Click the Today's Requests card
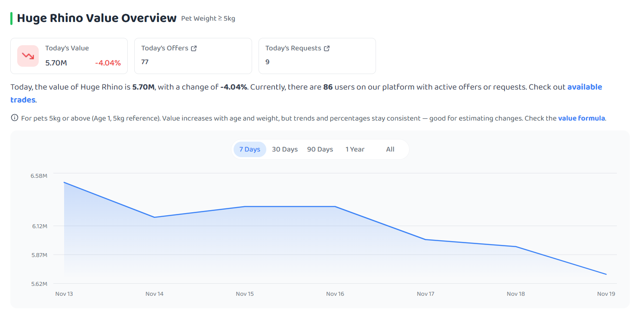 pyautogui.click(x=317, y=56)
